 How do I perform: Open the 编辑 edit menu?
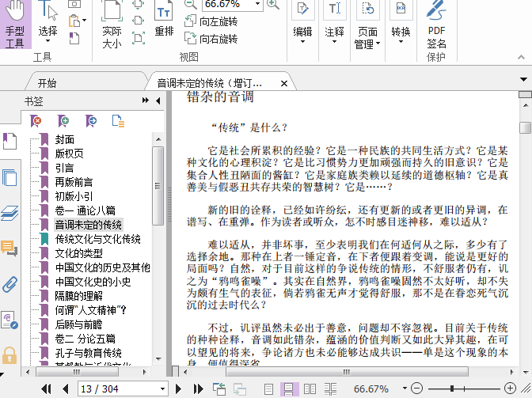coord(302,22)
